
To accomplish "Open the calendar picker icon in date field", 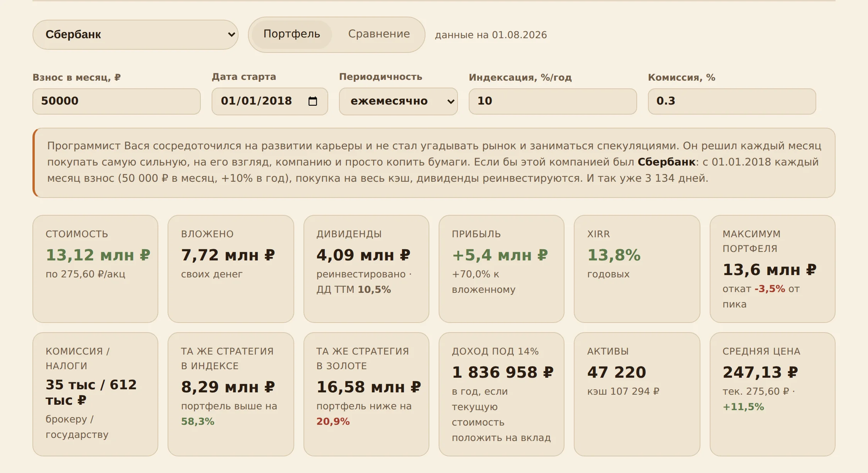I will [313, 101].
